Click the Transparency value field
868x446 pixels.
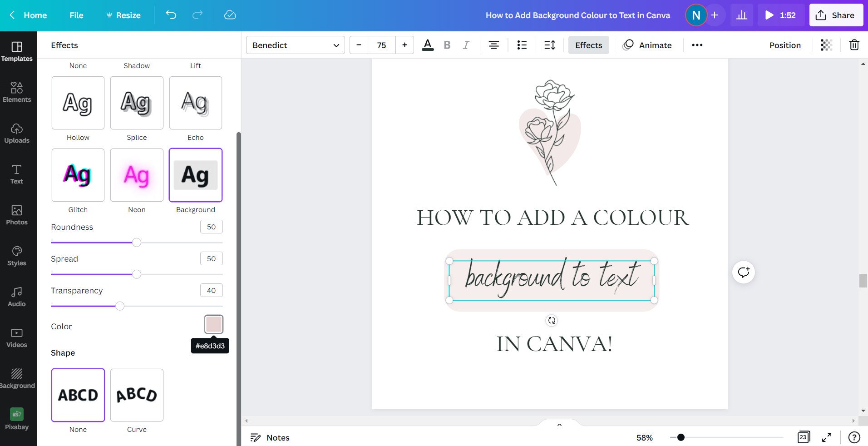point(212,290)
